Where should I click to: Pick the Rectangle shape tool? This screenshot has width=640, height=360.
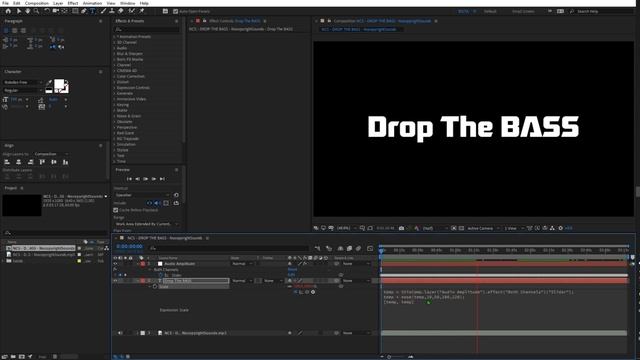click(75, 11)
